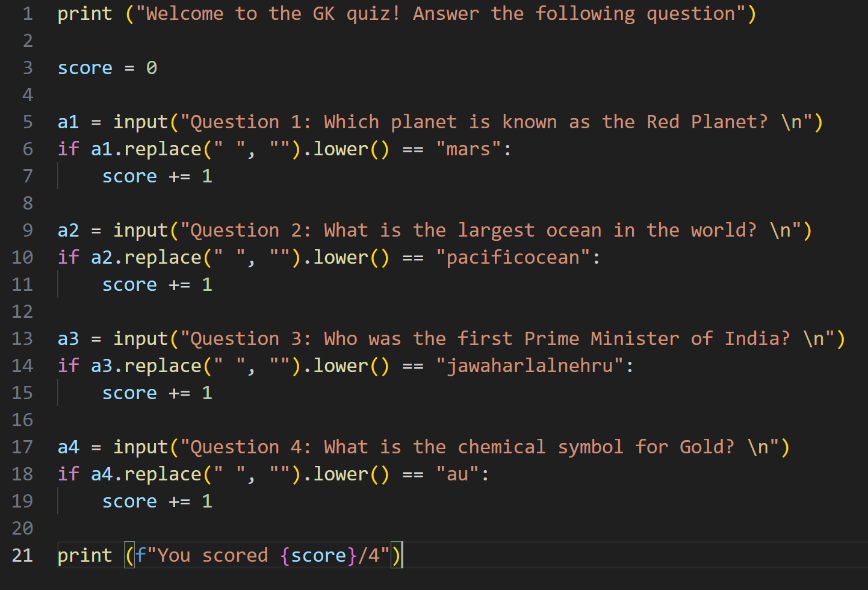868x590 pixels.
Task: Click the word "Welcome" in the first print
Action: pos(184,14)
